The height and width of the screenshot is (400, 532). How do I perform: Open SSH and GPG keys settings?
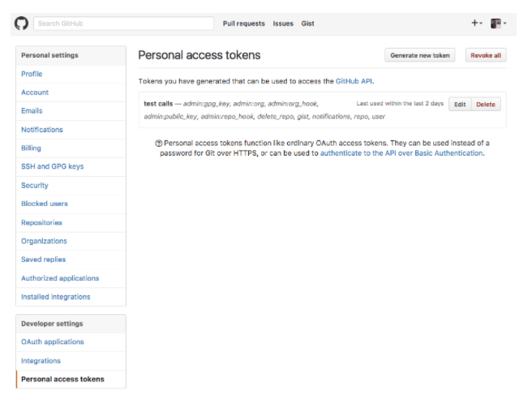pos(71,166)
